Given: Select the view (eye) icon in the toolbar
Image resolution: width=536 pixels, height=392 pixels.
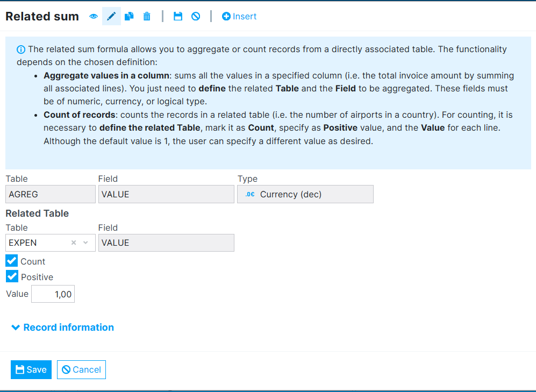Looking at the screenshot, I should pyautogui.click(x=93, y=16).
